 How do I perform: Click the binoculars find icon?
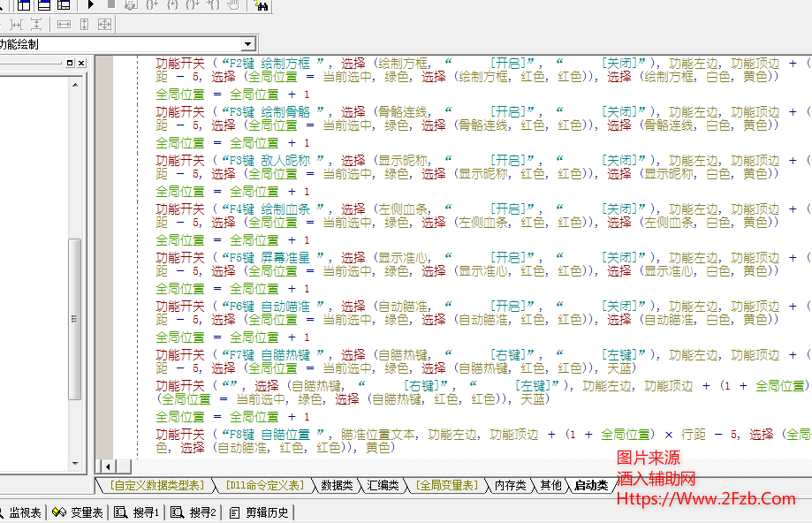click(x=261, y=5)
